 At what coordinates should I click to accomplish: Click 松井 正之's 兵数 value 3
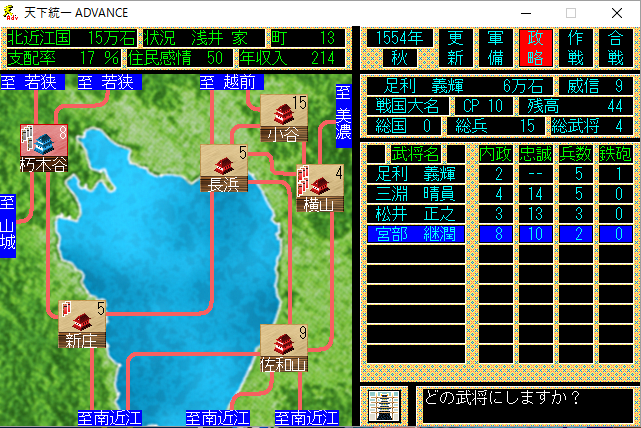point(576,214)
